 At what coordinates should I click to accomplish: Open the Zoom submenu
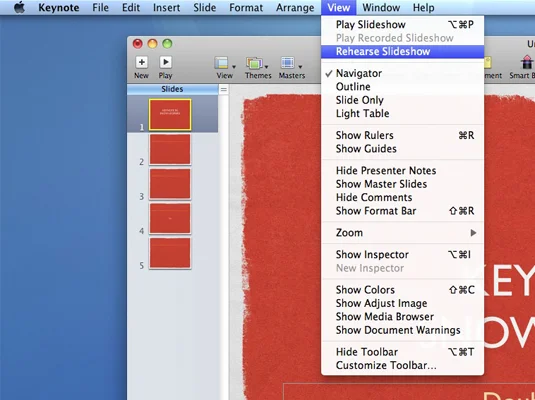[x=403, y=233]
